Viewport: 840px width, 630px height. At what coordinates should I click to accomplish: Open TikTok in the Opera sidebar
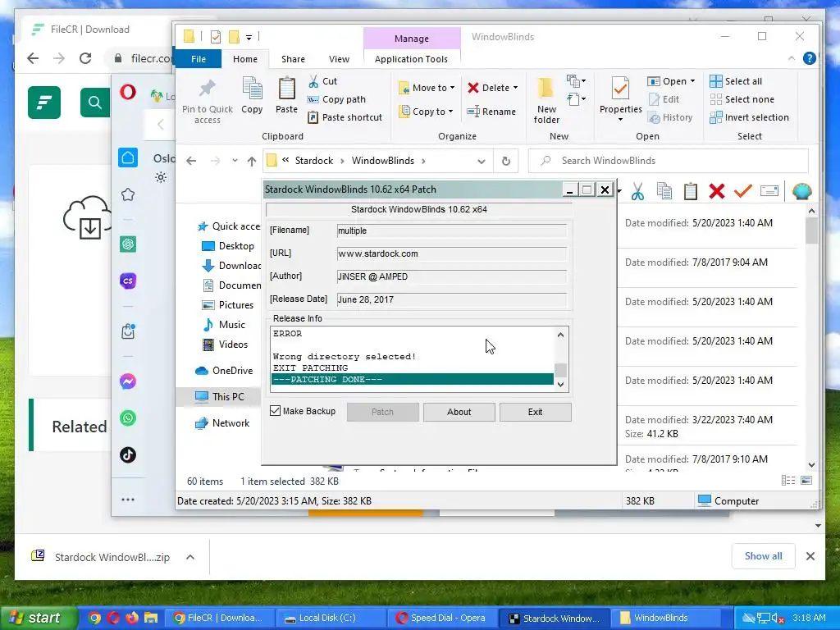pos(127,454)
